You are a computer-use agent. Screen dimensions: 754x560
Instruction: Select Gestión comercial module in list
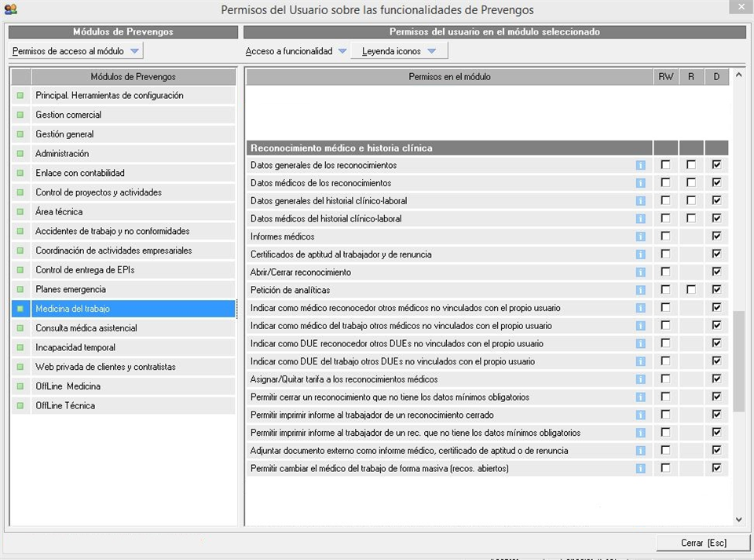tap(68, 115)
